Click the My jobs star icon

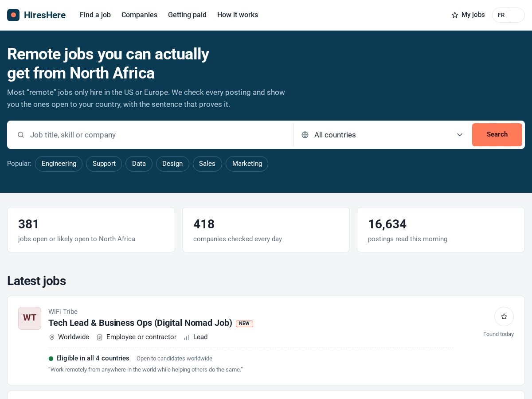coord(455,15)
